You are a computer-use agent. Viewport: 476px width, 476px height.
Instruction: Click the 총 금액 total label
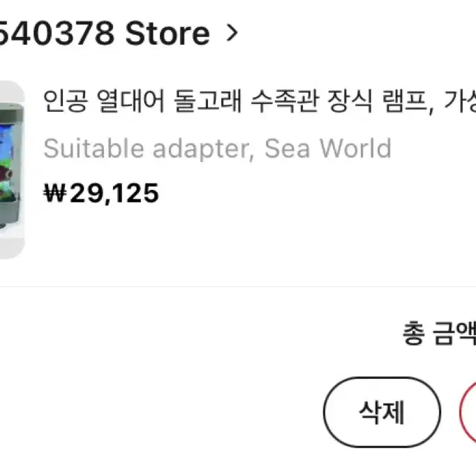click(439, 334)
